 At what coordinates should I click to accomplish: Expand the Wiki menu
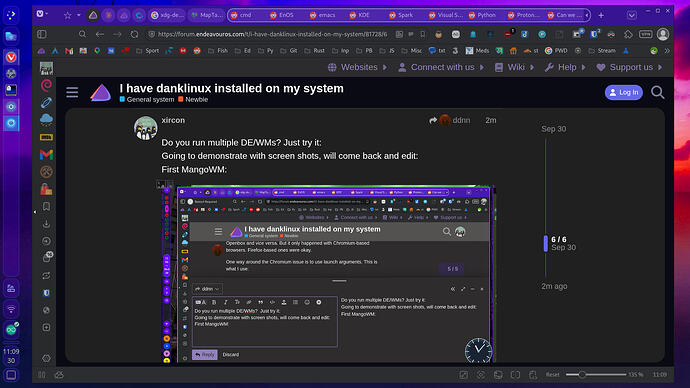[514, 67]
